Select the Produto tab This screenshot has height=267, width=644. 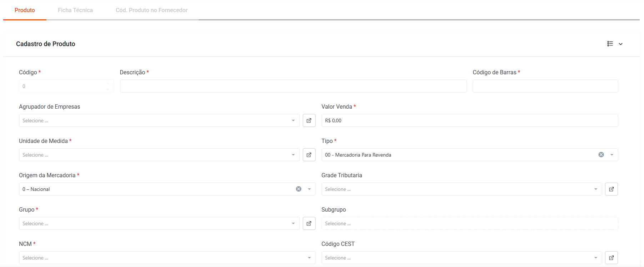coord(25,10)
